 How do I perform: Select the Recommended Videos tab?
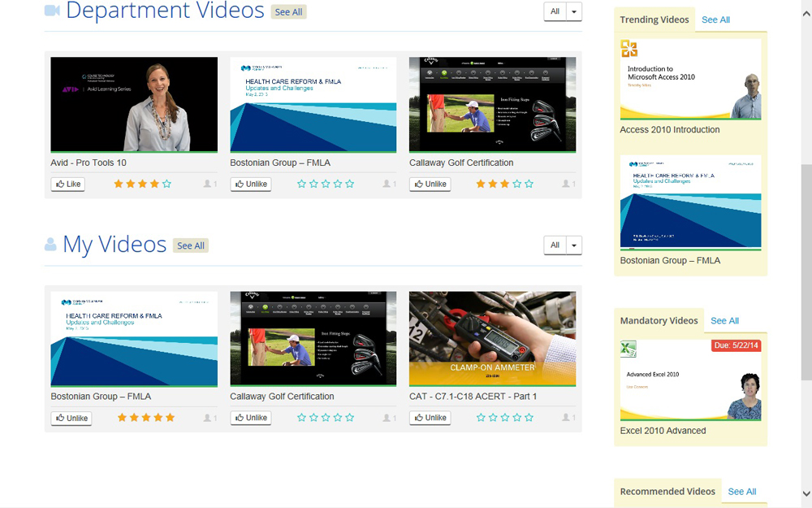[667, 492]
